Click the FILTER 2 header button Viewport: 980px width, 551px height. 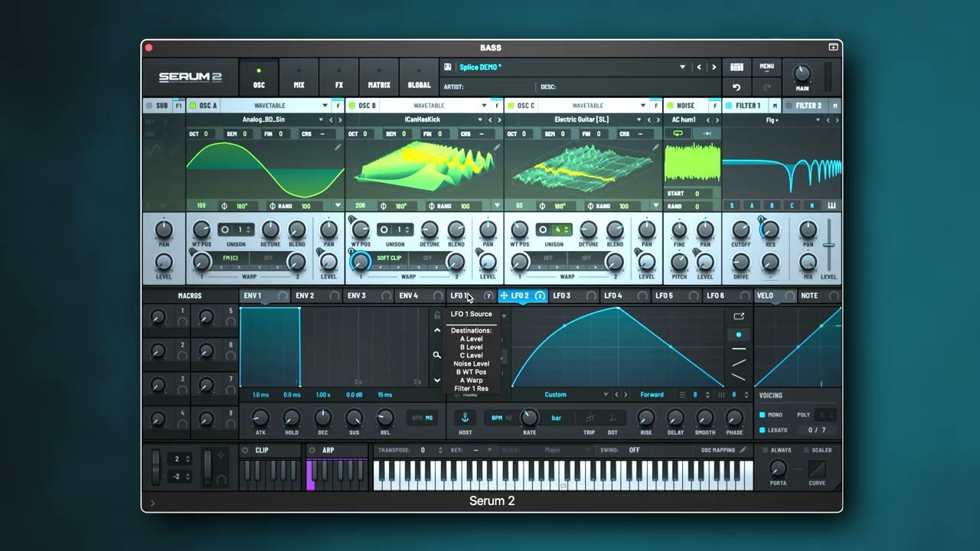[808, 106]
